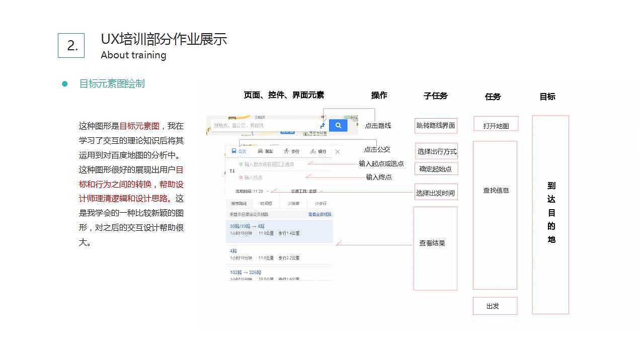Click the 子任务 column header

[x=436, y=96]
